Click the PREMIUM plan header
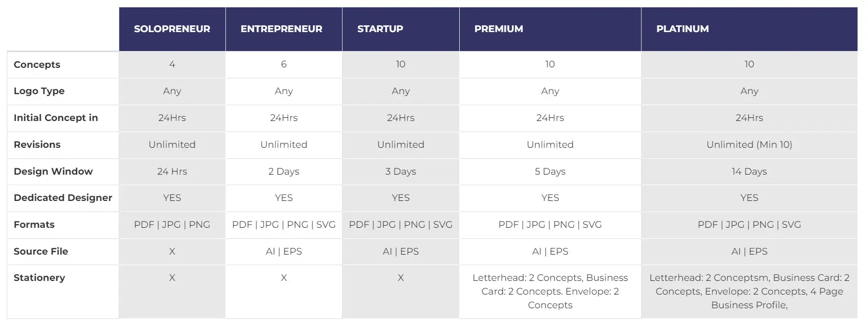 click(550, 29)
